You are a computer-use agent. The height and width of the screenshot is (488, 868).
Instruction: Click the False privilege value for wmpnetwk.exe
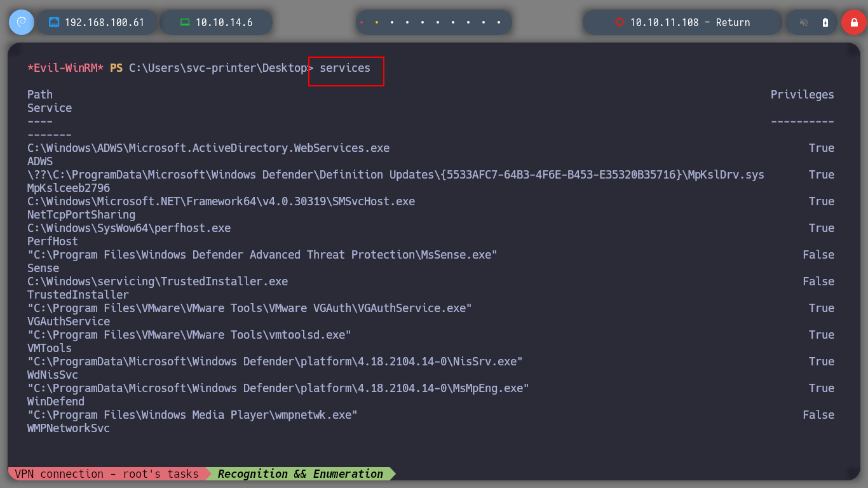click(x=818, y=415)
